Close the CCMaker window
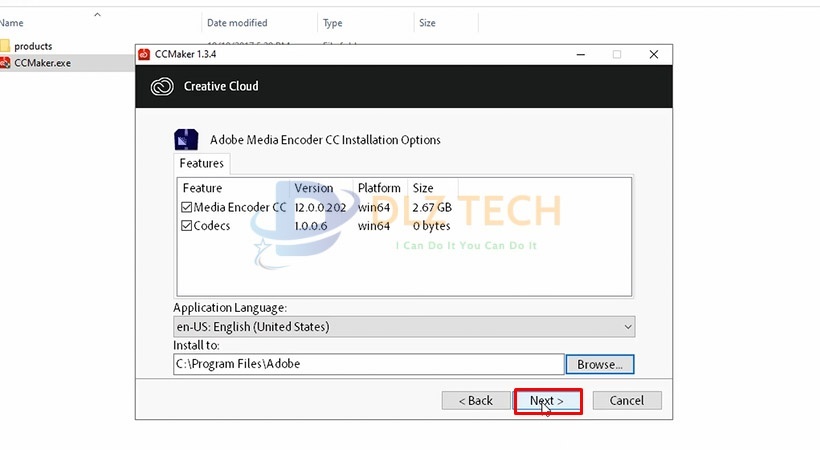Viewport: 820px width, 450px height. click(654, 54)
